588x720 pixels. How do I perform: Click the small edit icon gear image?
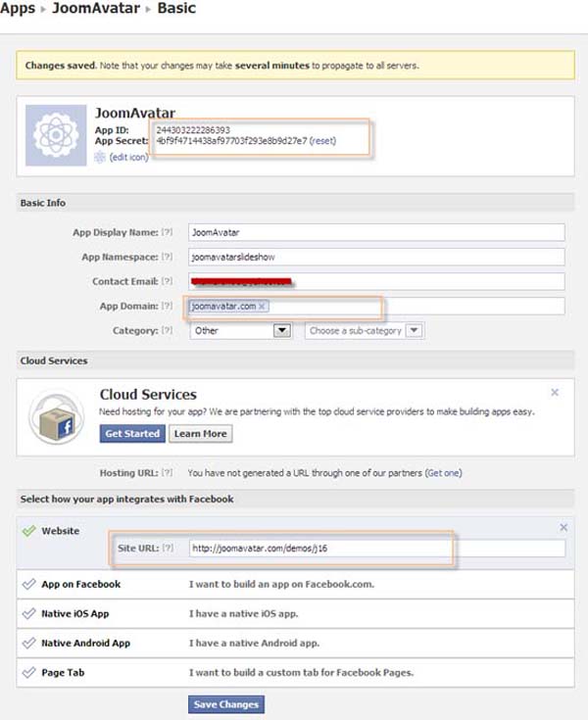[100, 157]
